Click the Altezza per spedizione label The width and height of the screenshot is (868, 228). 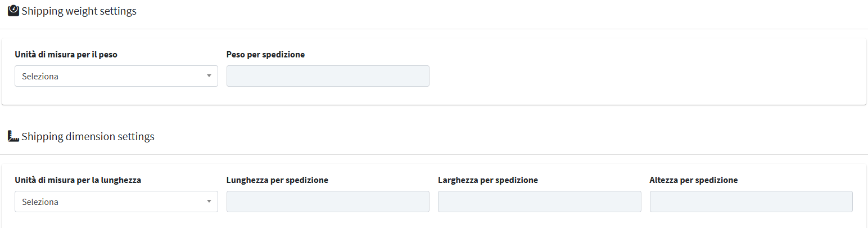(x=694, y=180)
